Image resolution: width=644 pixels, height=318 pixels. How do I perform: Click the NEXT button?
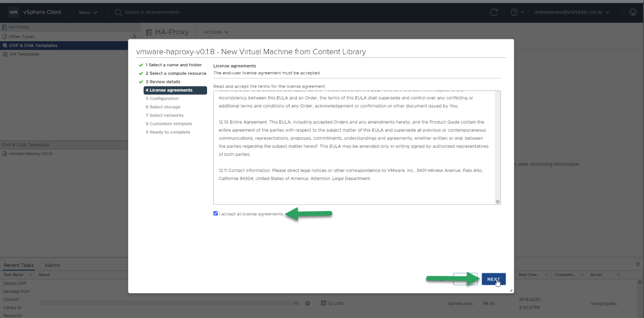pos(494,279)
